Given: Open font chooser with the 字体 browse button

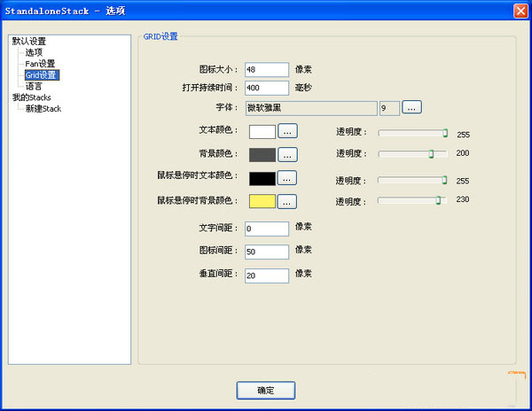Looking at the screenshot, I should [411, 107].
